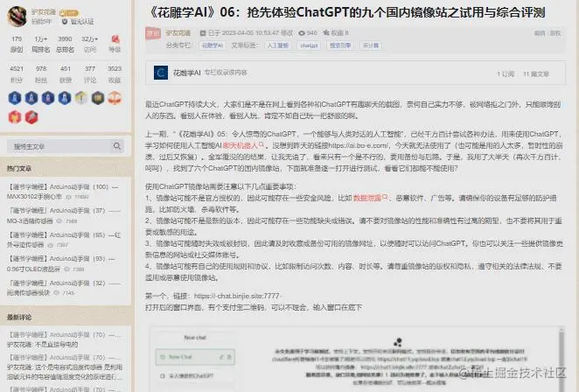The image size is (579, 392).
Task: Click the second blue hexagon medal badge
Action: pyautogui.click(x=31, y=98)
